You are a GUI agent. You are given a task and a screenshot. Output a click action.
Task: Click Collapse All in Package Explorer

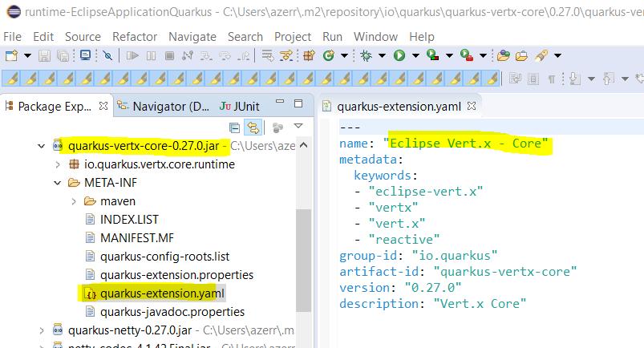(x=234, y=128)
